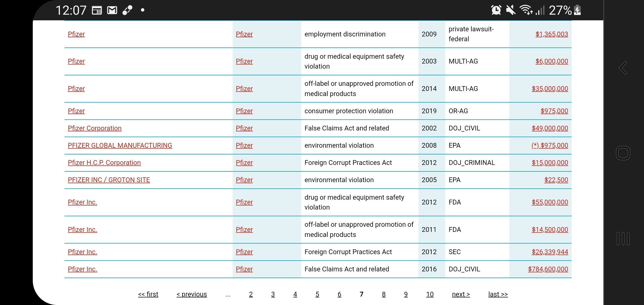
Task: Open the $49,000,000 penalty record
Action: (x=550, y=128)
